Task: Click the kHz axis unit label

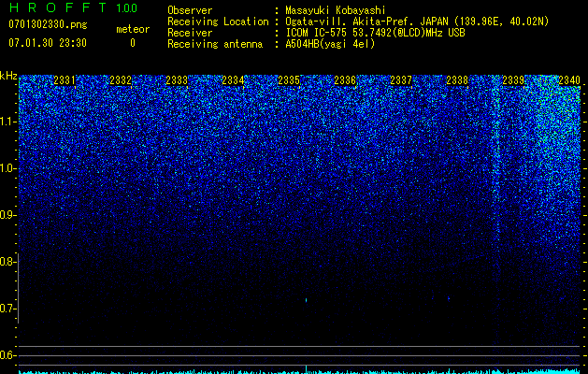Action: click(8, 76)
